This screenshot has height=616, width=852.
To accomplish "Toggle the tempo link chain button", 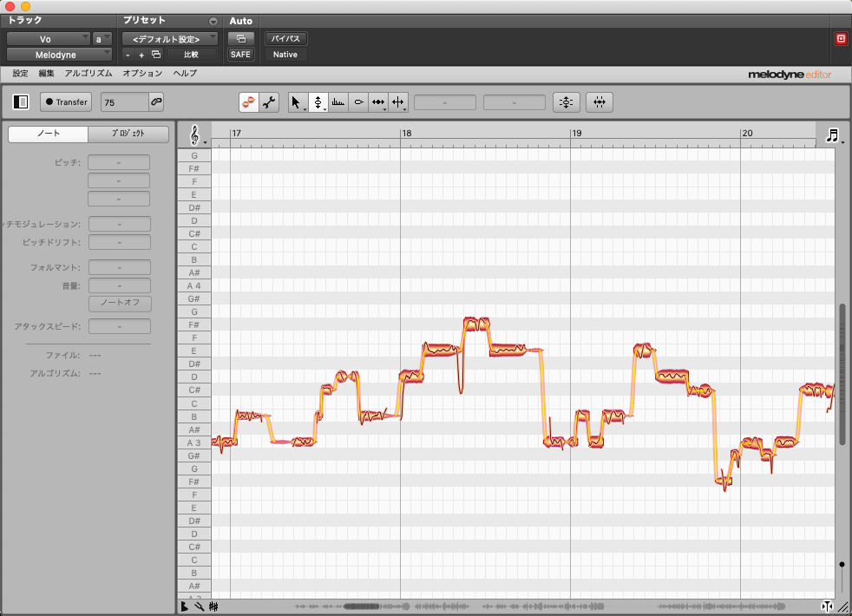I will [156, 102].
